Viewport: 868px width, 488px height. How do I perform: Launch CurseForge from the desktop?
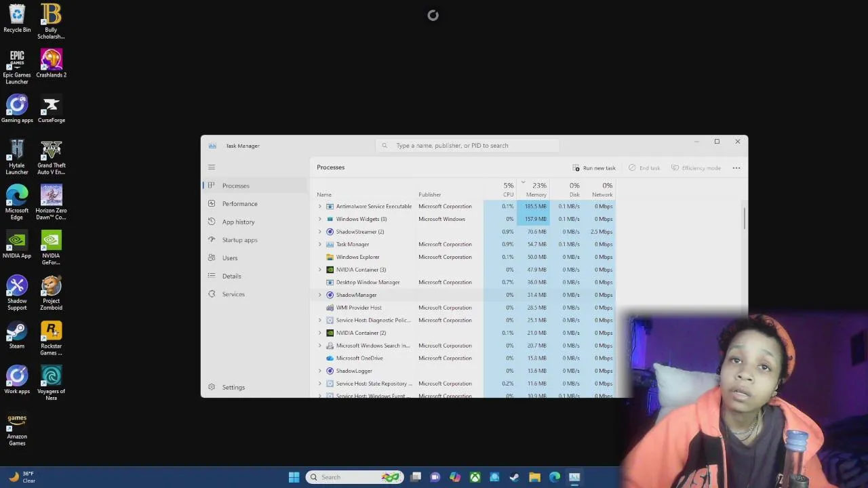51,108
